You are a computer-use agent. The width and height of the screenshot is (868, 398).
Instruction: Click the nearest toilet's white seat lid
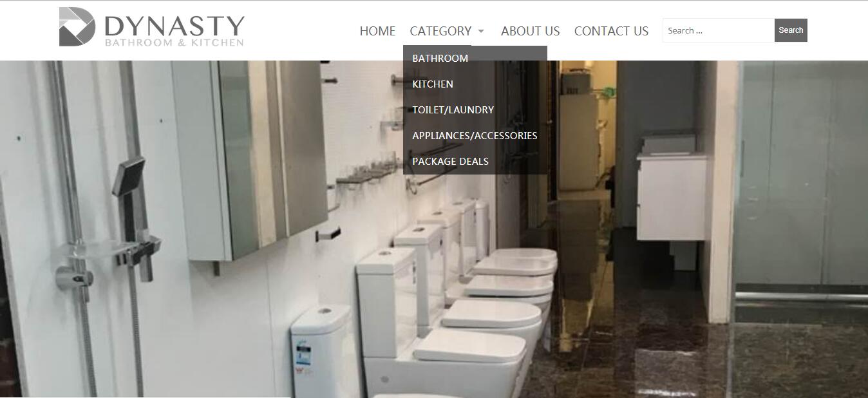point(469,345)
